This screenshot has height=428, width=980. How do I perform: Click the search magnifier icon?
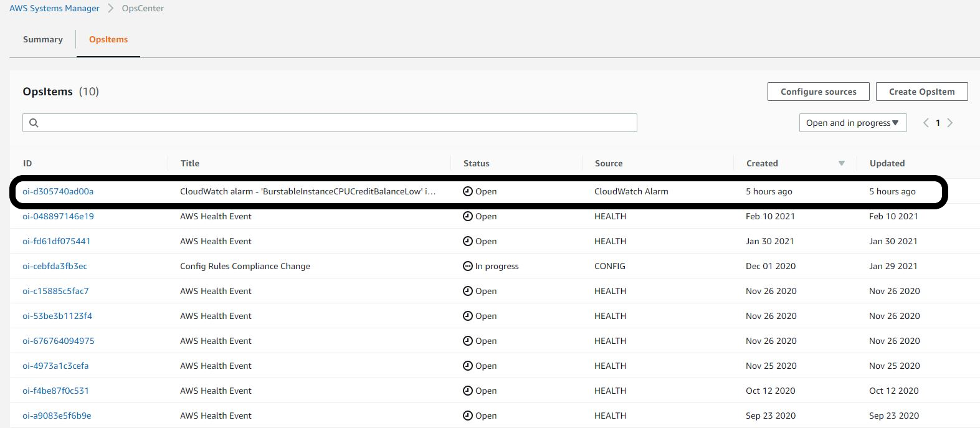pyautogui.click(x=34, y=123)
